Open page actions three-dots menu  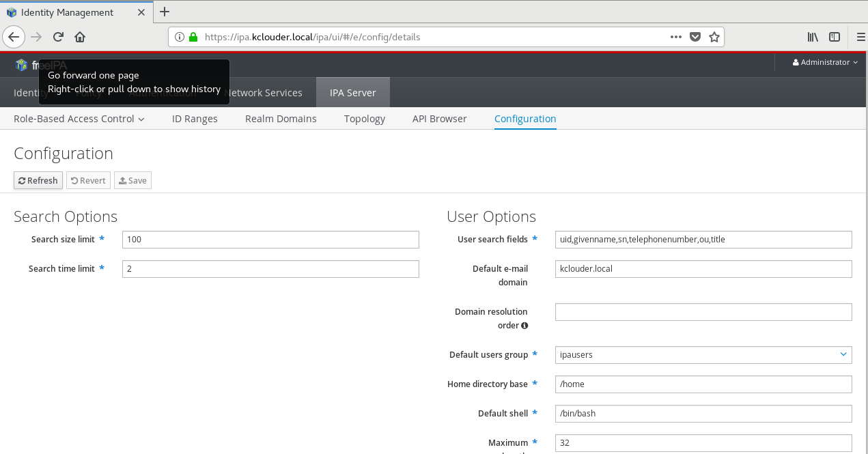(676, 37)
